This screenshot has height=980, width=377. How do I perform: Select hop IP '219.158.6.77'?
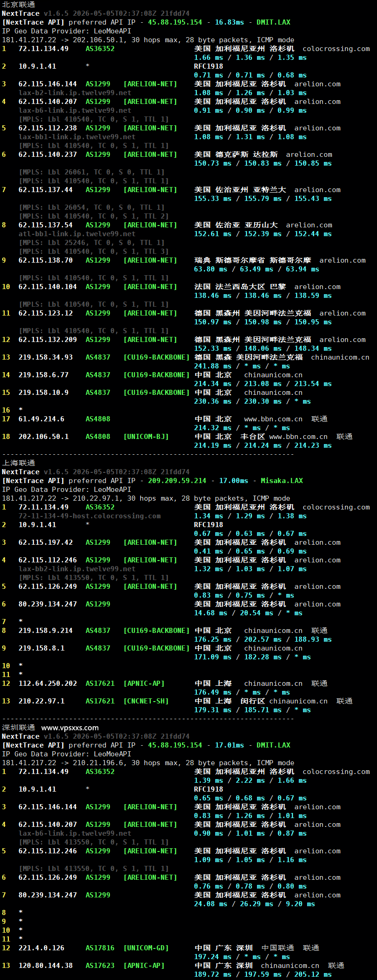pyautogui.click(x=43, y=374)
